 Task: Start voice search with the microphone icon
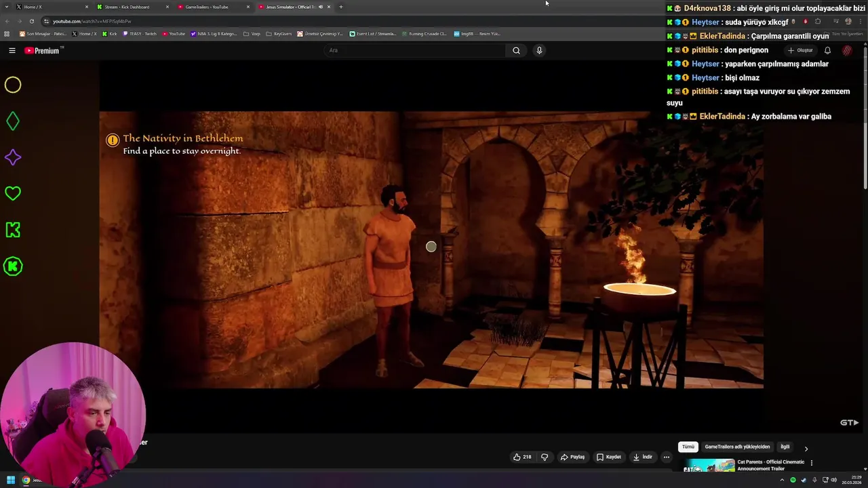click(539, 50)
